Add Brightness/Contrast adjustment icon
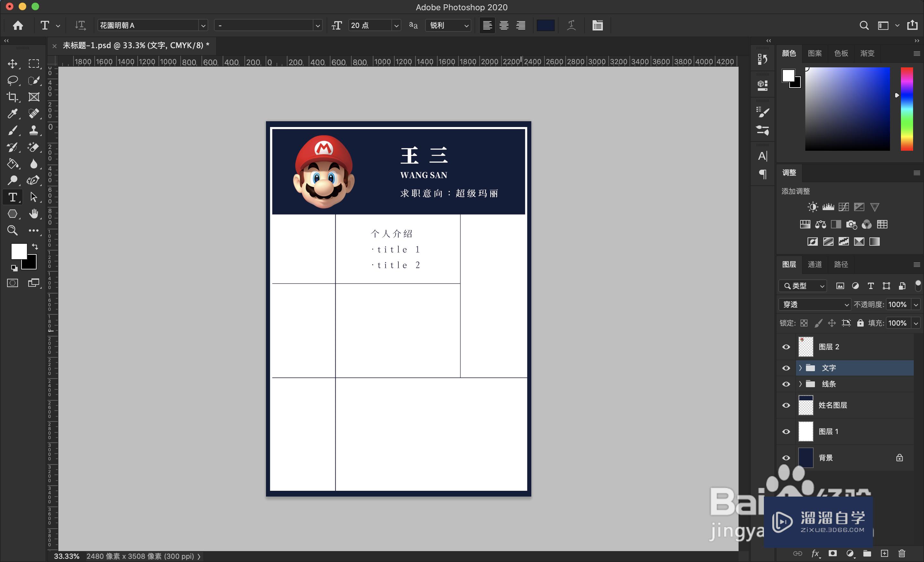Screen dimensions: 924x562 pyautogui.click(x=812, y=207)
